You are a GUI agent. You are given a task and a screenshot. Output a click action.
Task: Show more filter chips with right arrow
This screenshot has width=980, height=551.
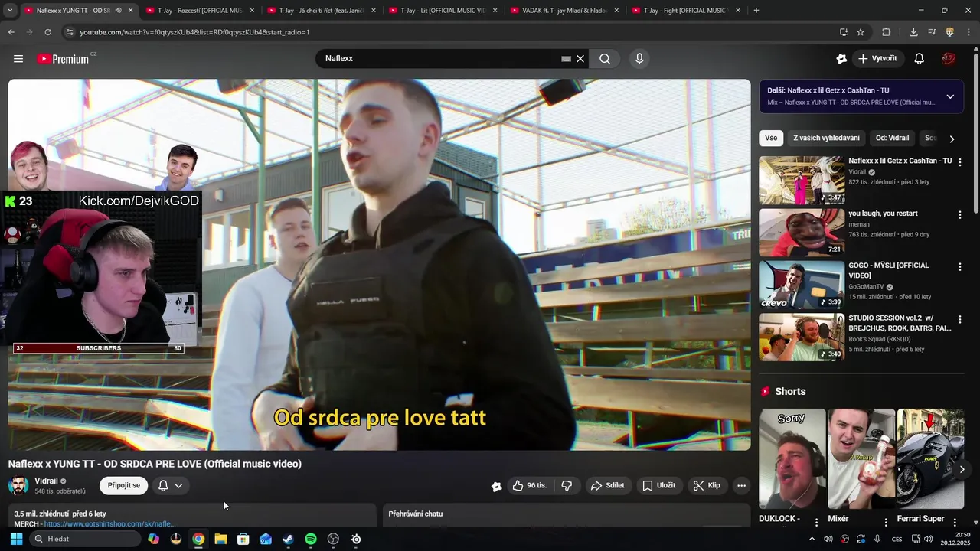(952, 139)
